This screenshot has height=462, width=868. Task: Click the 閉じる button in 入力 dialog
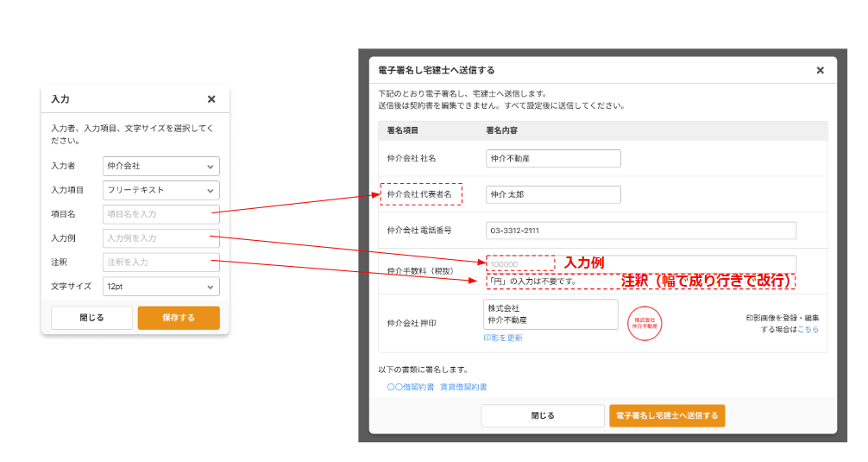coord(92,318)
